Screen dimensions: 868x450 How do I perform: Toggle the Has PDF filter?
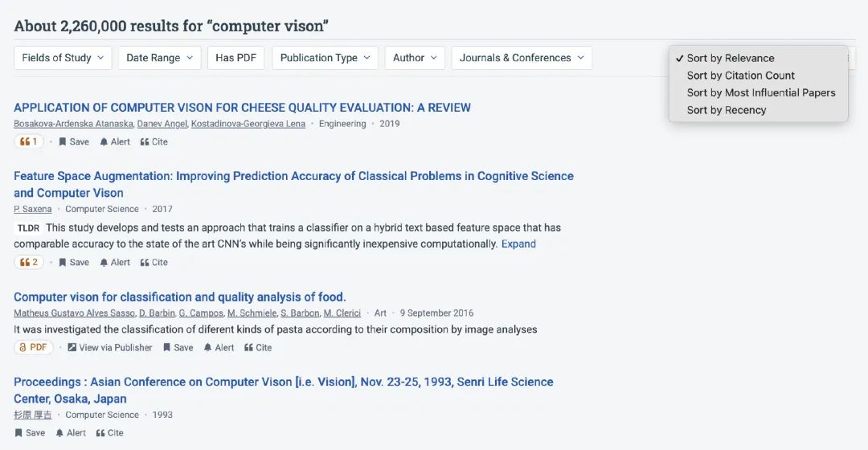(x=235, y=58)
